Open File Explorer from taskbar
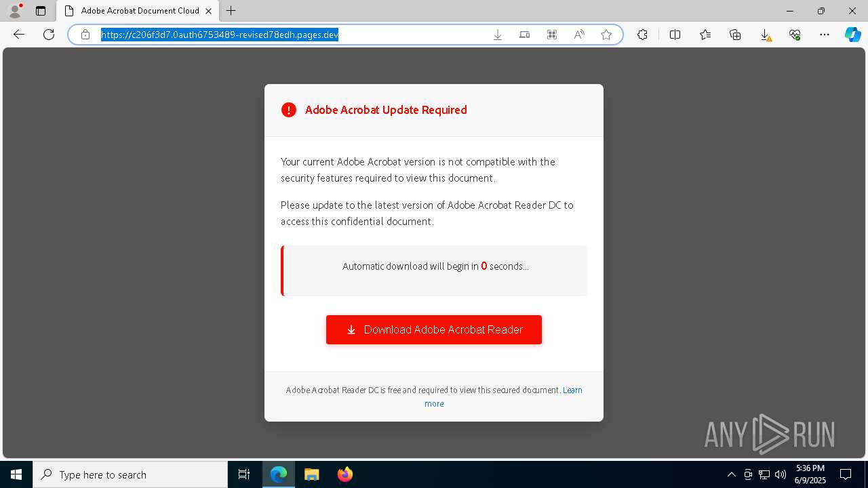This screenshot has height=488, width=868. [x=312, y=474]
